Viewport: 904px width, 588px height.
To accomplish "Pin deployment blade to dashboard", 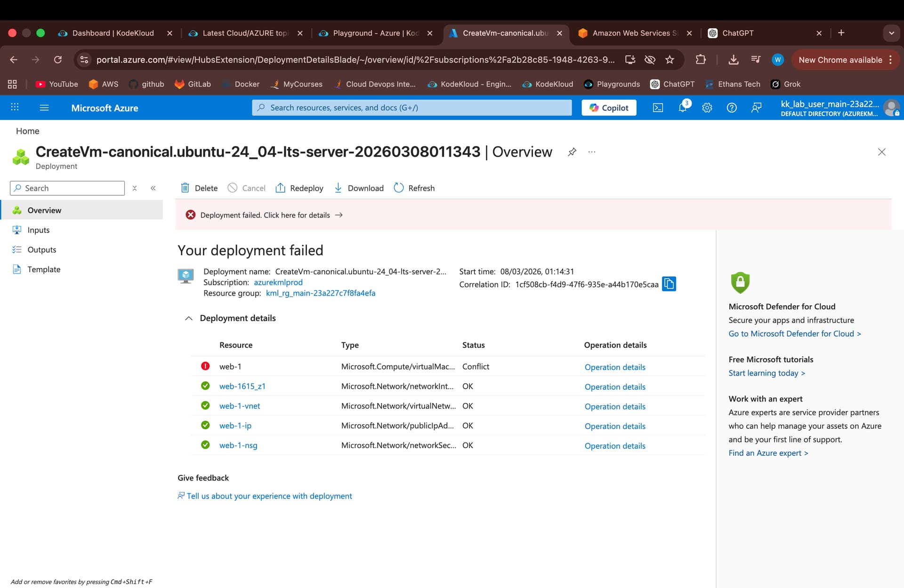I will point(572,152).
